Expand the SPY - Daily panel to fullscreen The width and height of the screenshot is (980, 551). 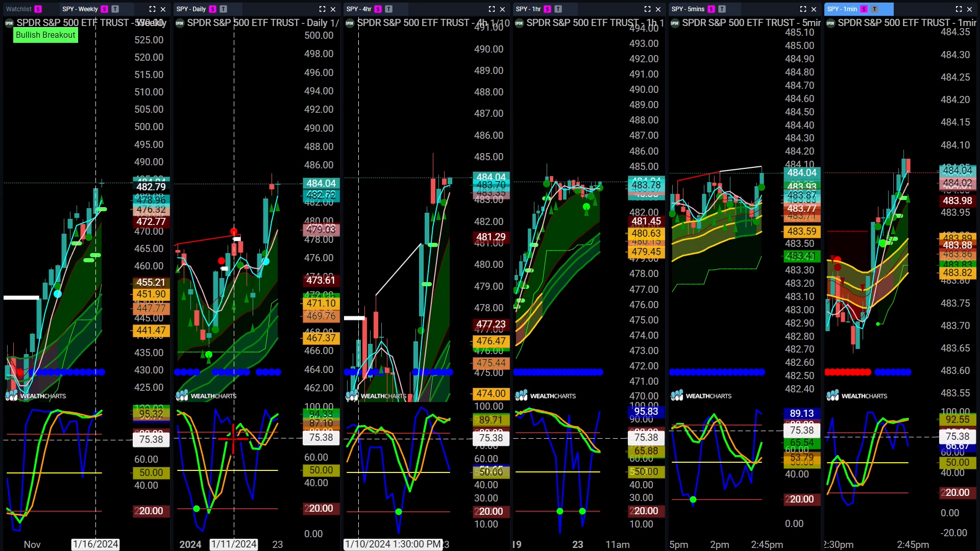coord(322,9)
